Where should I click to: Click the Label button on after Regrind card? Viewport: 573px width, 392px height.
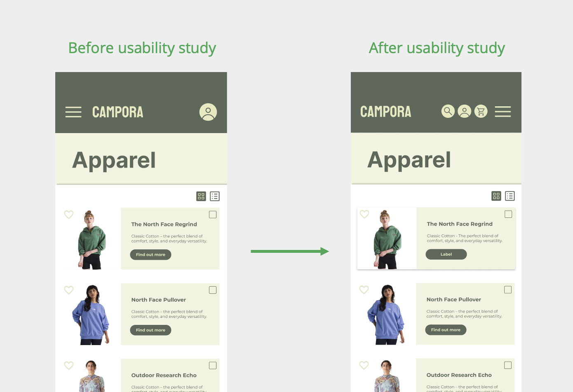click(446, 254)
